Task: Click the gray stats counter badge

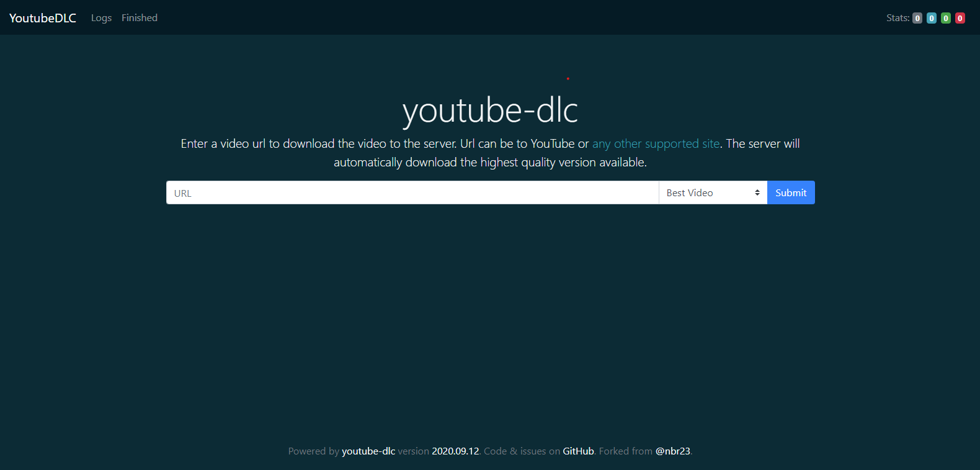Action: (917, 18)
